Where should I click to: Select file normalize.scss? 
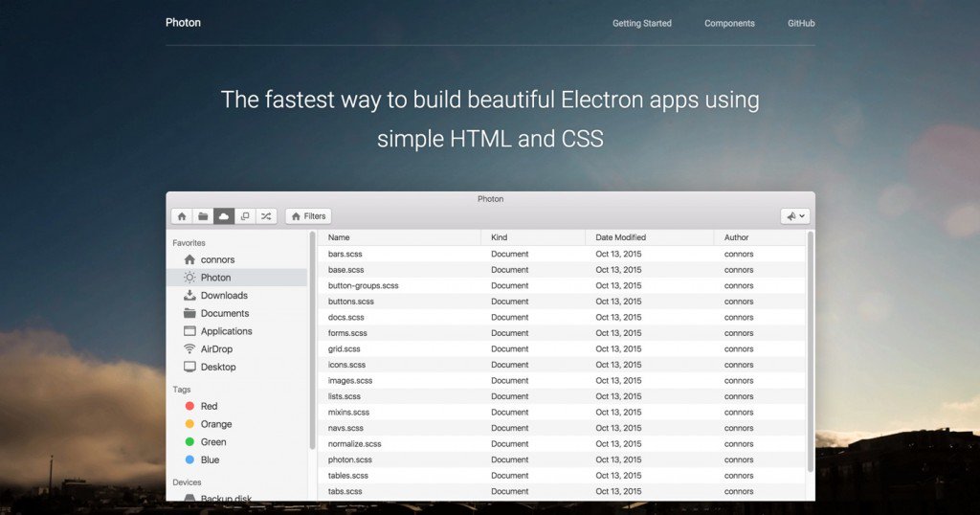562,444
